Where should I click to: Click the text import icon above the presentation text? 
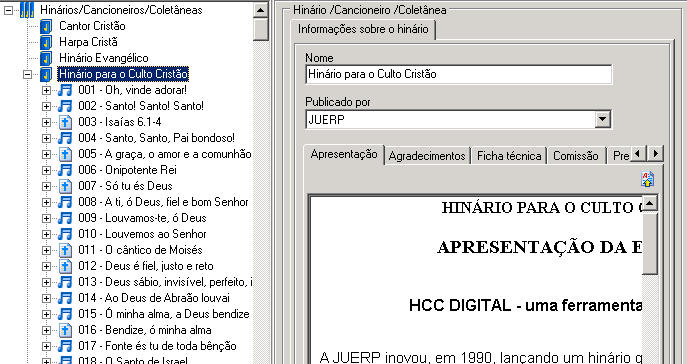click(x=647, y=179)
